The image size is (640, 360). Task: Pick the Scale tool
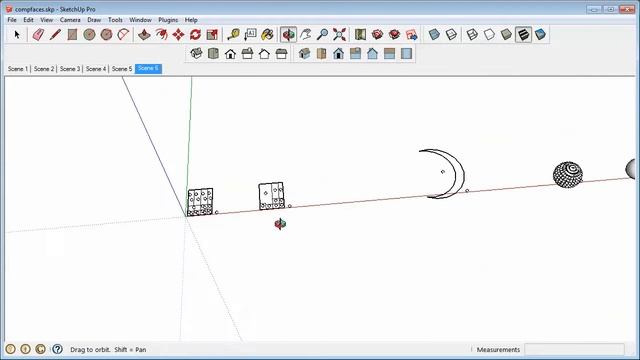coord(212,35)
